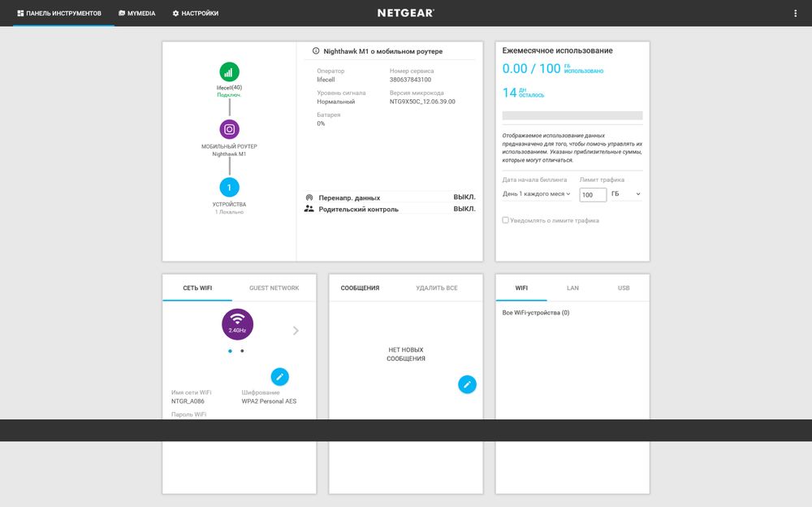This screenshot has height=507, width=812.
Task: Open the three-dot overflow menu
Action: 796,14
